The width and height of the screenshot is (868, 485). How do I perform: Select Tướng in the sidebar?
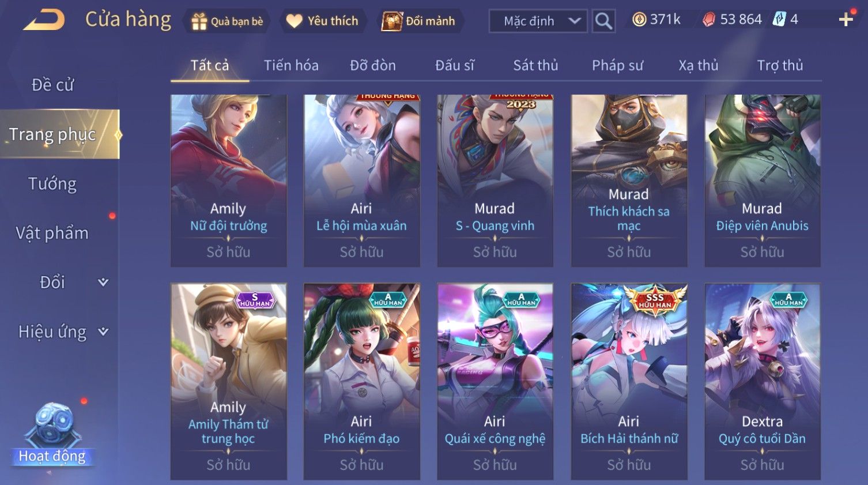(x=52, y=184)
